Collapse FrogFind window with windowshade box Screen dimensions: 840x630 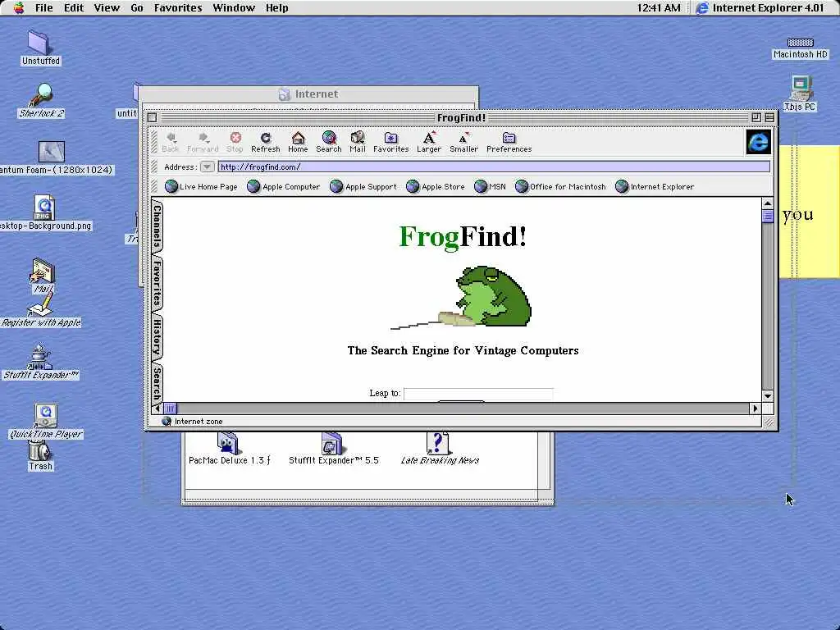[x=769, y=117]
